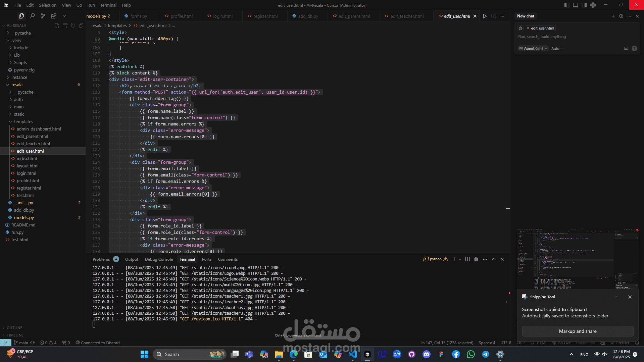This screenshot has height=362, width=644.
Task: Click the Windows Start button
Action: 144,354
